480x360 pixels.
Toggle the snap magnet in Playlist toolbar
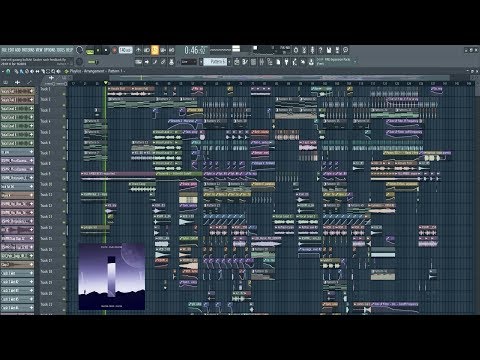click(8, 71)
